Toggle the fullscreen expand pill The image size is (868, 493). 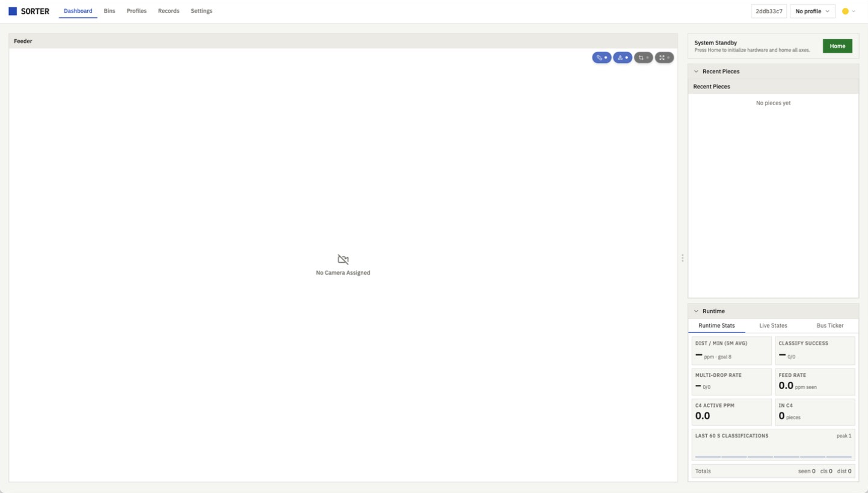click(x=664, y=58)
